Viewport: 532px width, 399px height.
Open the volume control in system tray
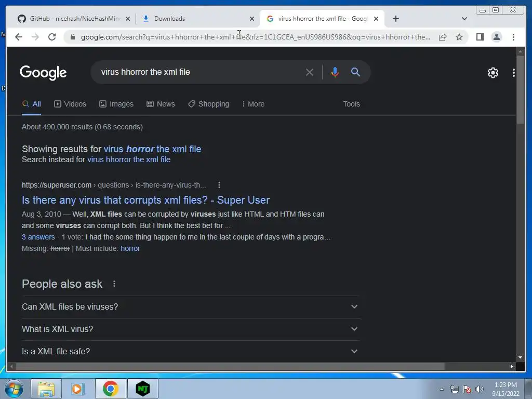479,389
